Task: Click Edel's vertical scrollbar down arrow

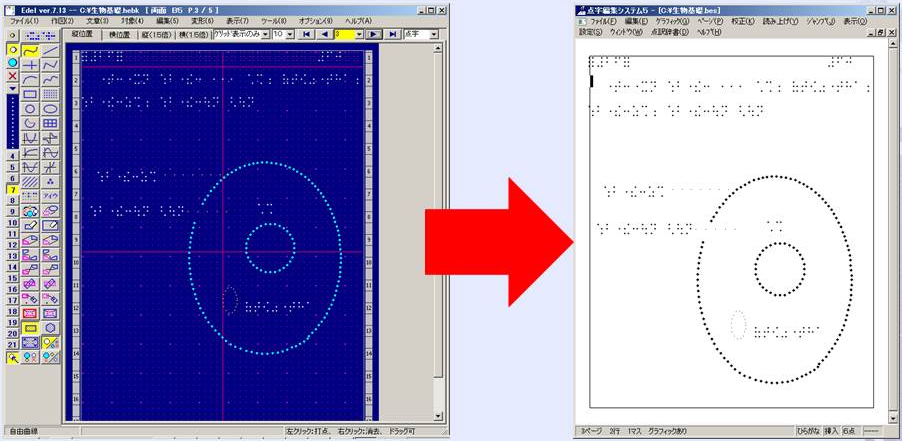Action: click(438, 416)
